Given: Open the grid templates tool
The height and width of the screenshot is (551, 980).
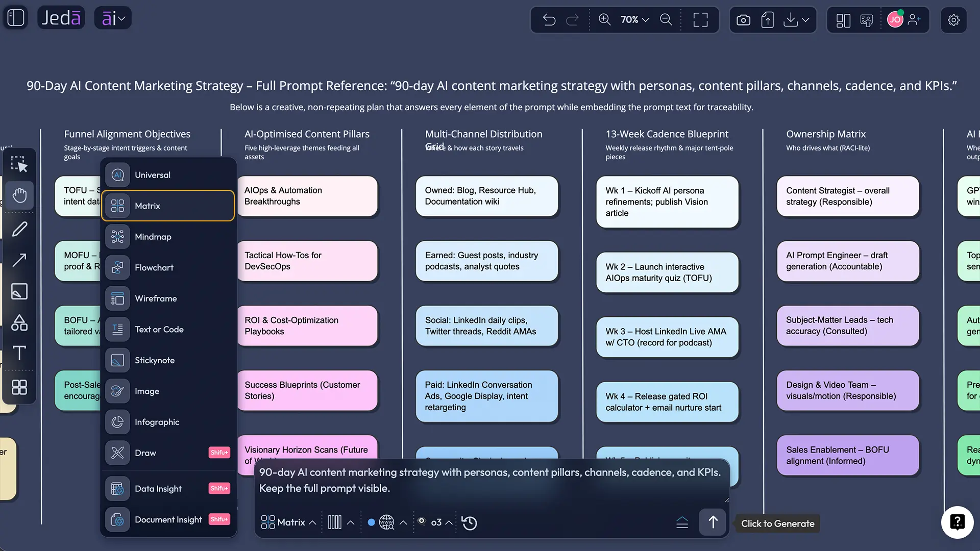Looking at the screenshot, I should (19, 387).
